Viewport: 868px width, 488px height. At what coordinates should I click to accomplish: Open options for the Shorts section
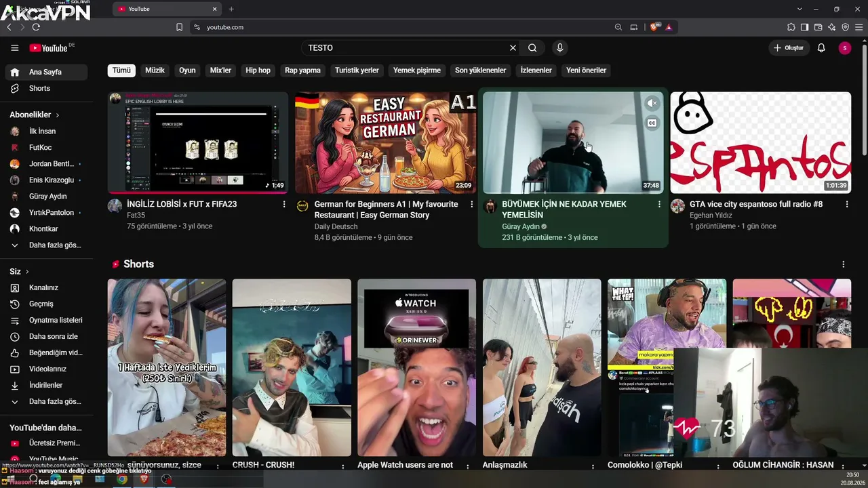click(x=844, y=264)
